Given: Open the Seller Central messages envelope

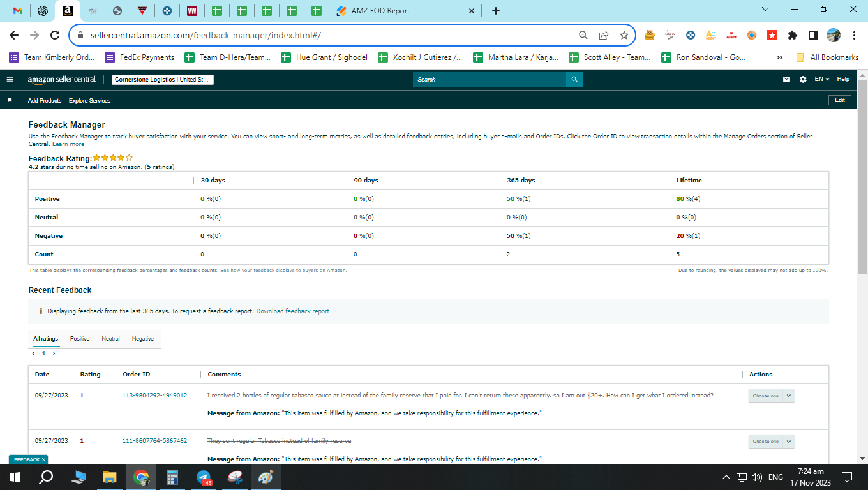Looking at the screenshot, I should tap(786, 80).
